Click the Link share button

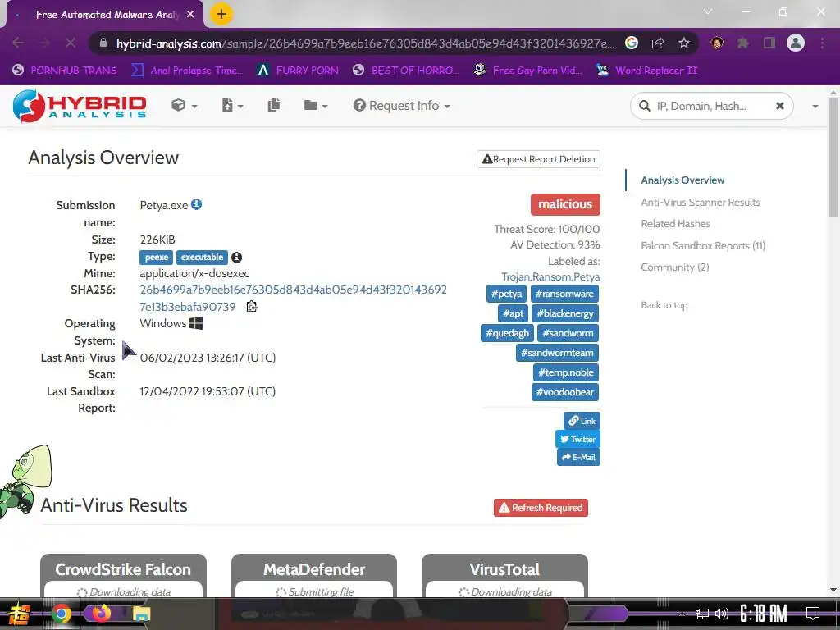582,421
